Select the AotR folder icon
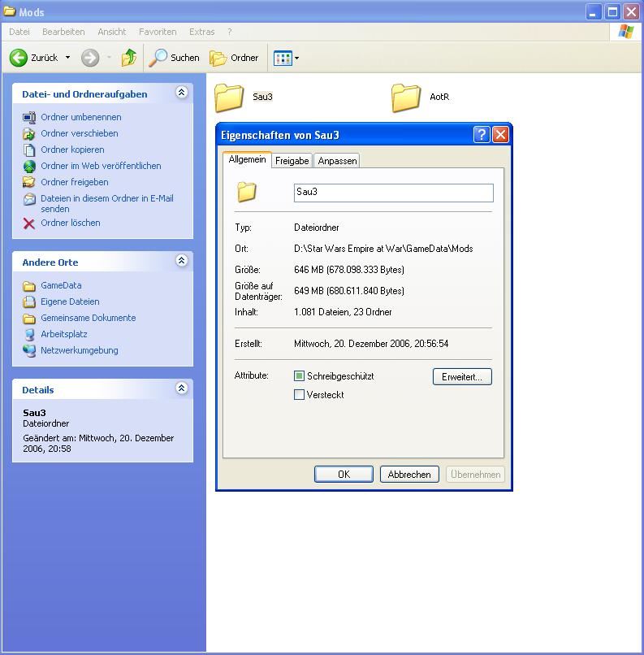Viewport: 644px width, 655px height. [406, 98]
